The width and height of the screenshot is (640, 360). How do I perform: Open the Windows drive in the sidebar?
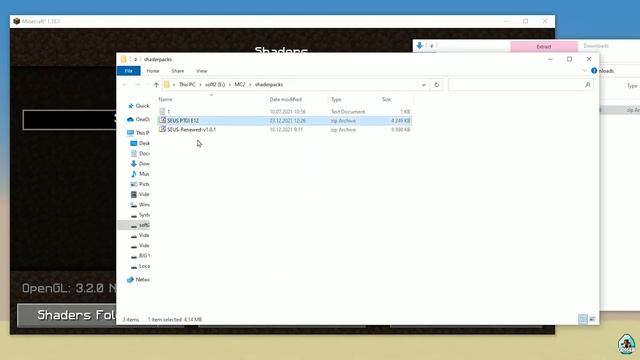(140, 204)
